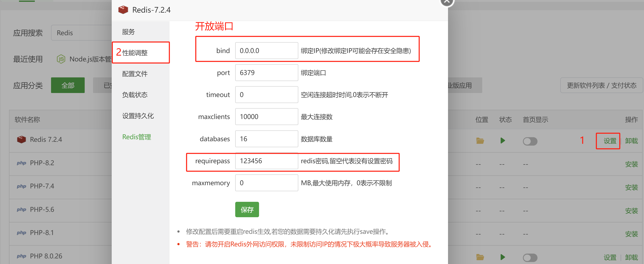
Task: Click the green 保存 button
Action: click(247, 210)
